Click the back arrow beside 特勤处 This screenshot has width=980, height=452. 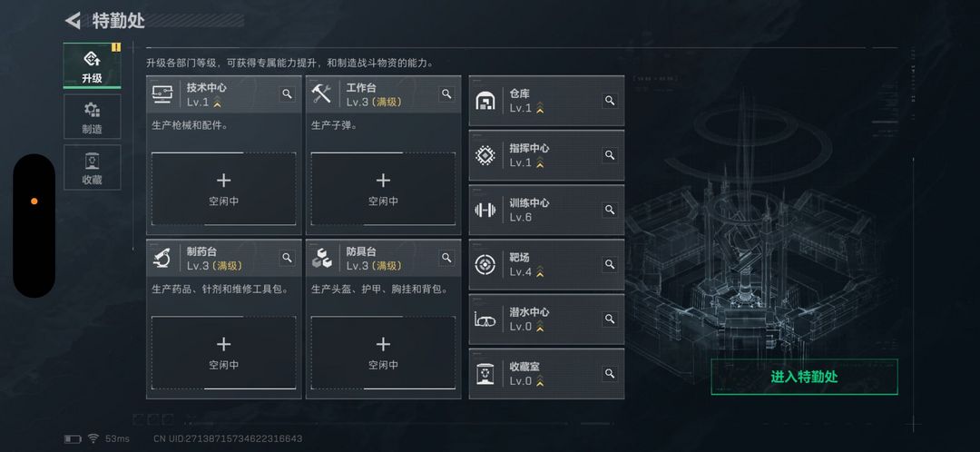click(x=73, y=20)
